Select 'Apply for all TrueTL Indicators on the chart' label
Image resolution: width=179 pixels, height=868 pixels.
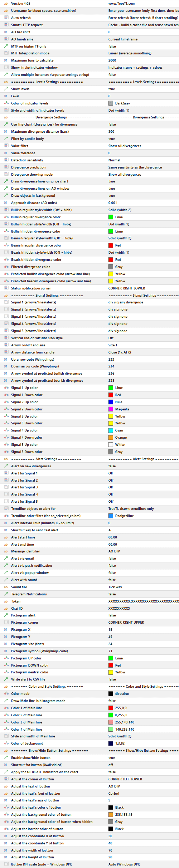(45, 772)
